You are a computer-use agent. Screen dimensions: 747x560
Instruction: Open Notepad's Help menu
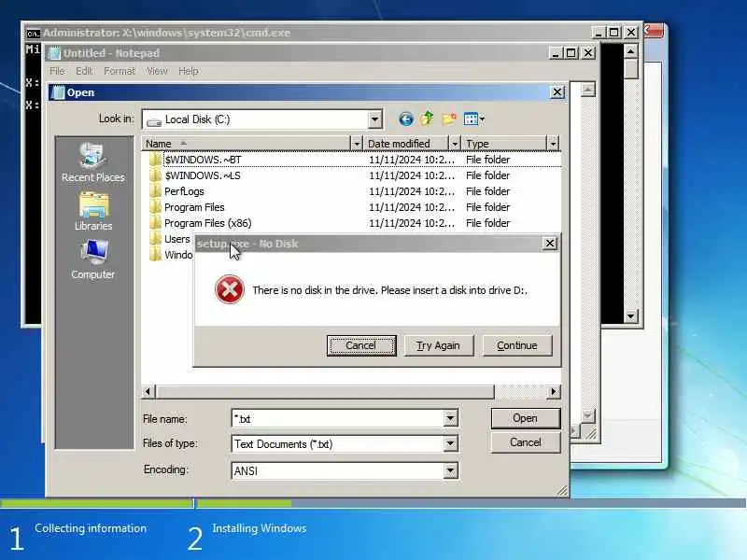pyautogui.click(x=189, y=71)
